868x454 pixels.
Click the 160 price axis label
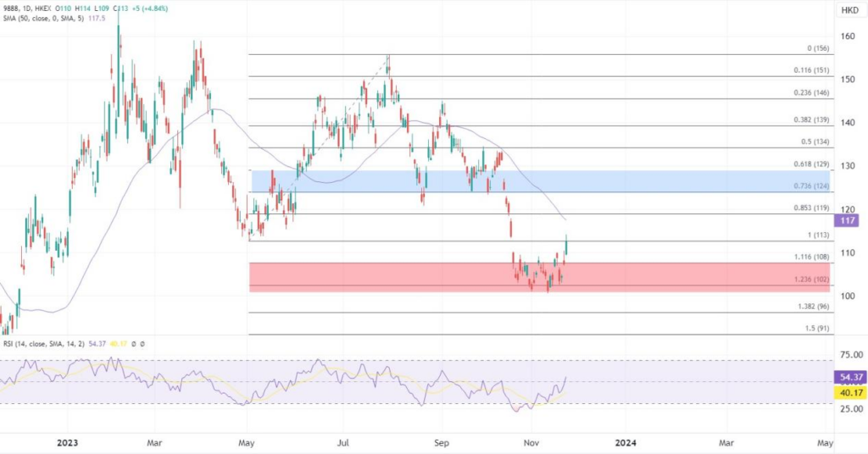(847, 36)
